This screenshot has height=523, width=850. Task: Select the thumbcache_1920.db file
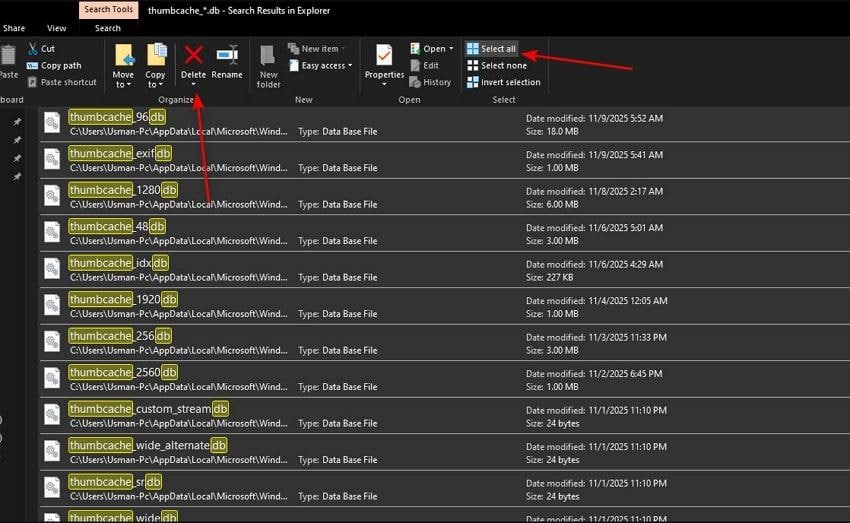pyautogui.click(x=445, y=306)
